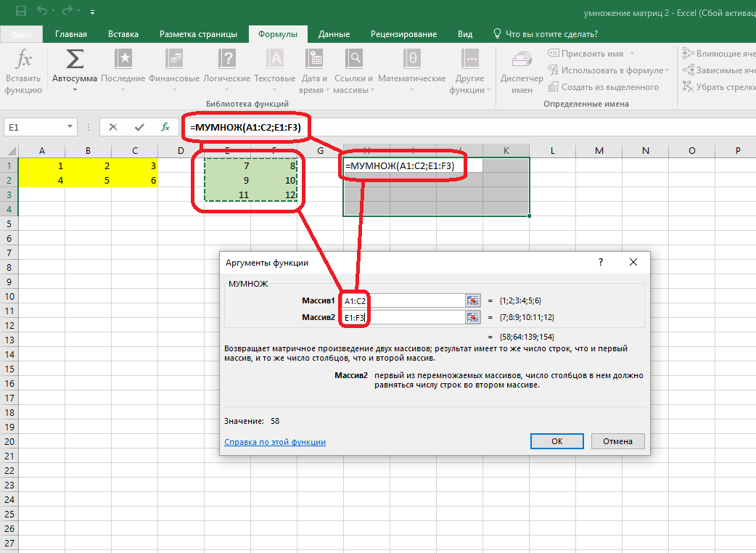
Task: Click the AutoSum sigma icon
Action: 75,60
